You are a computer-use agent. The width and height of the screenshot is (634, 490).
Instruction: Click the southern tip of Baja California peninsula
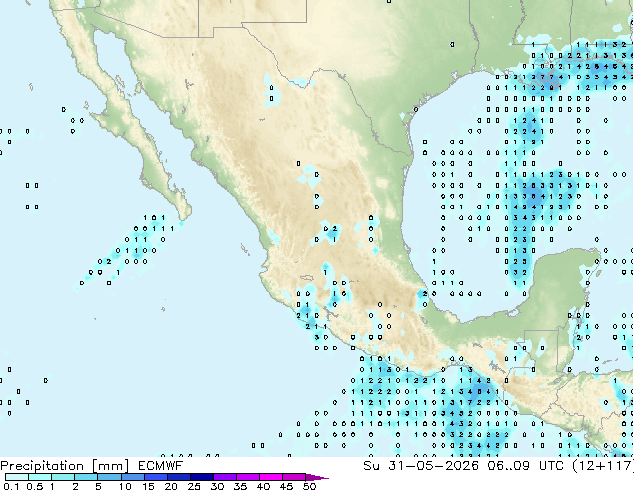click(184, 212)
